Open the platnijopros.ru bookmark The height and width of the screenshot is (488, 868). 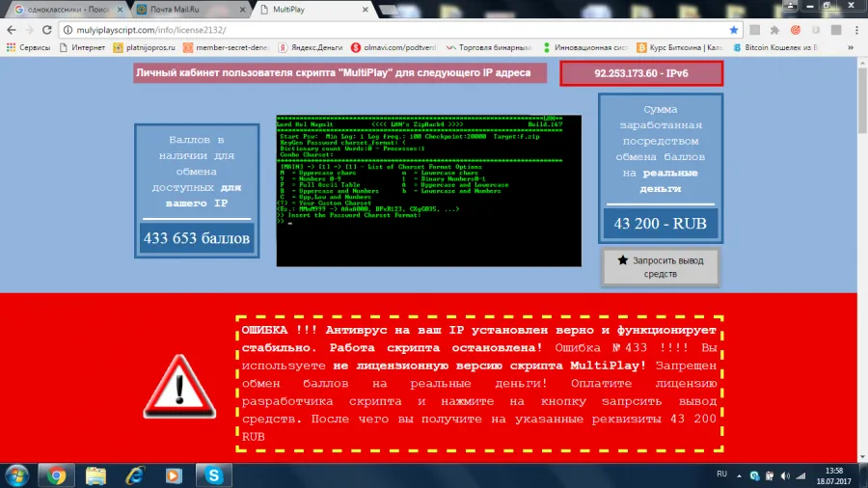144,47
